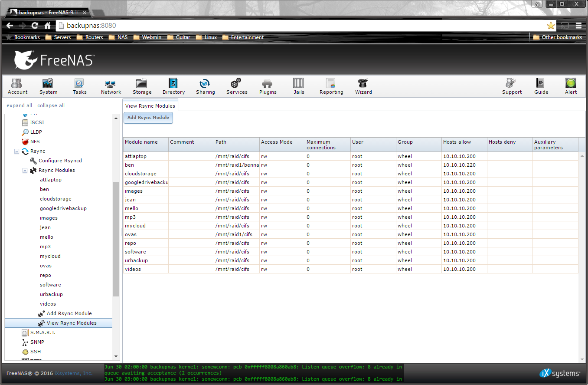Open the Webmin bookmarks folder
Screen dimensions: 588x385
tap(147, 37)
